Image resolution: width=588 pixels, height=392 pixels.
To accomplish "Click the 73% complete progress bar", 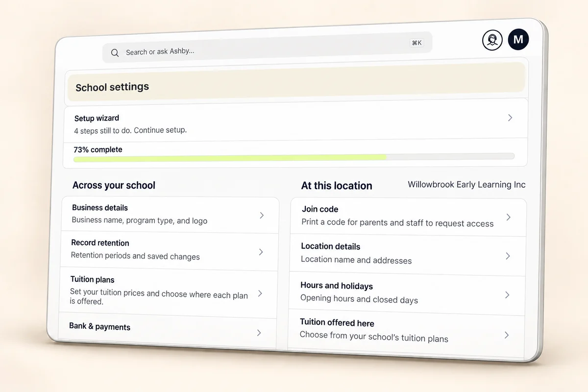I will (294, 158).
